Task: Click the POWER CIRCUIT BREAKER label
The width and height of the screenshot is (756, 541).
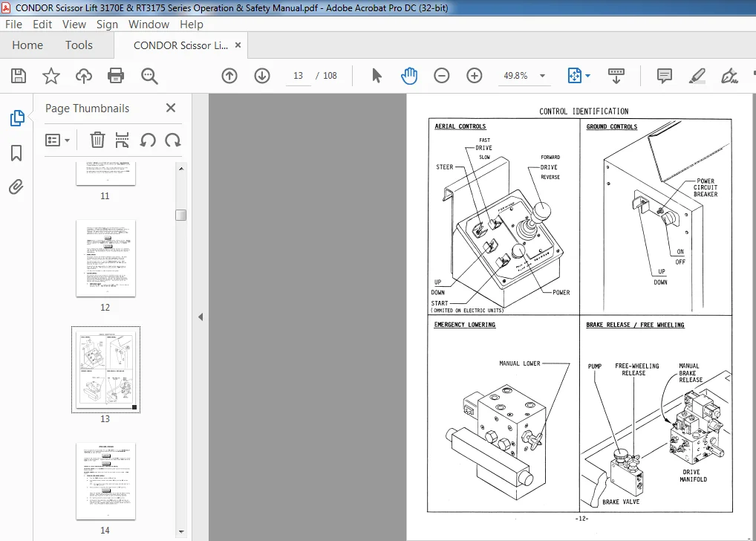Action: click(706, 188)
